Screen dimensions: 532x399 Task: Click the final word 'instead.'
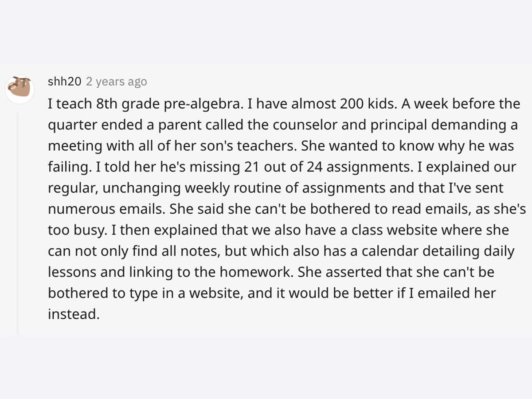[x=72, y=314]
